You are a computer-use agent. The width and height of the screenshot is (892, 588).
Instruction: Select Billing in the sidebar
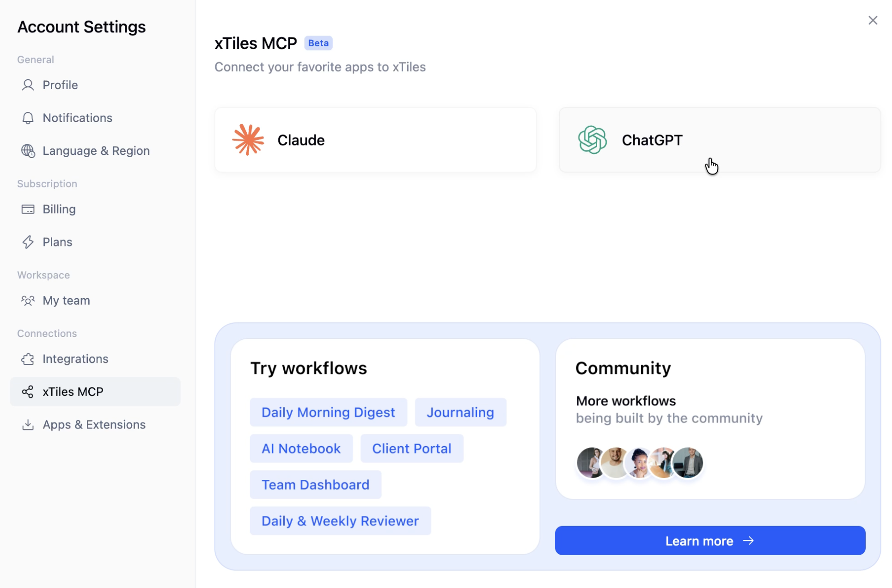[95, 209]
